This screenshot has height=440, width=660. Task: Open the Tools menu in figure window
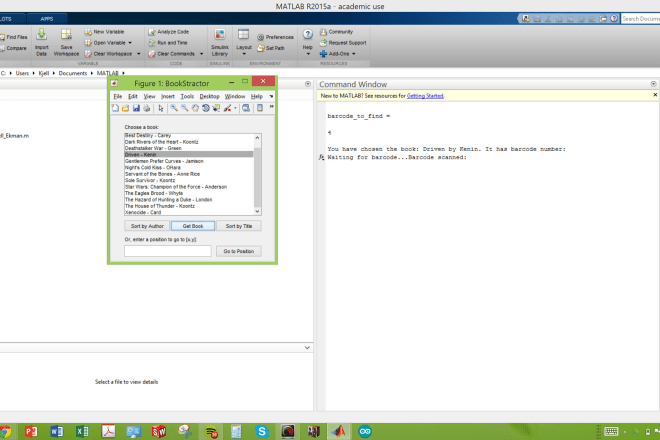click(x=187, y=96)
